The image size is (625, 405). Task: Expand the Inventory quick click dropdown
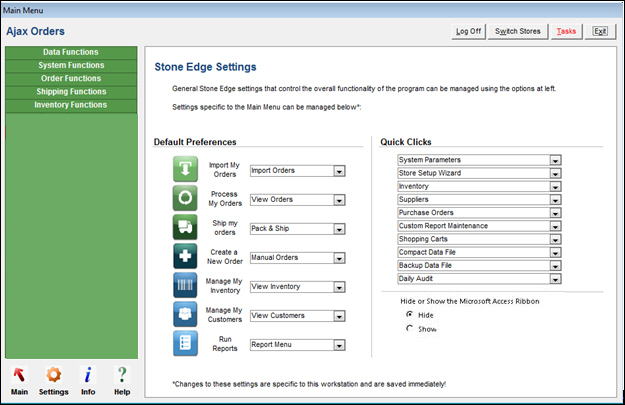[555, 187]
